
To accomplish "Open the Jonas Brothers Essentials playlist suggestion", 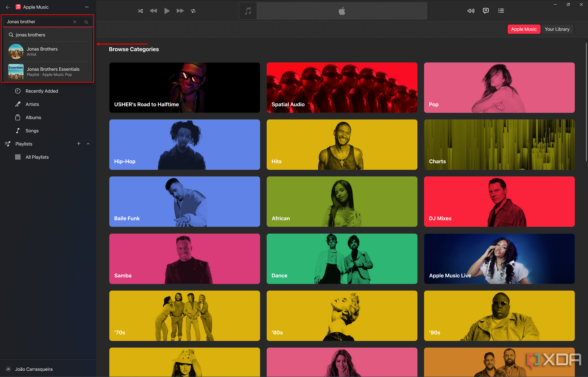I will 53,72.
